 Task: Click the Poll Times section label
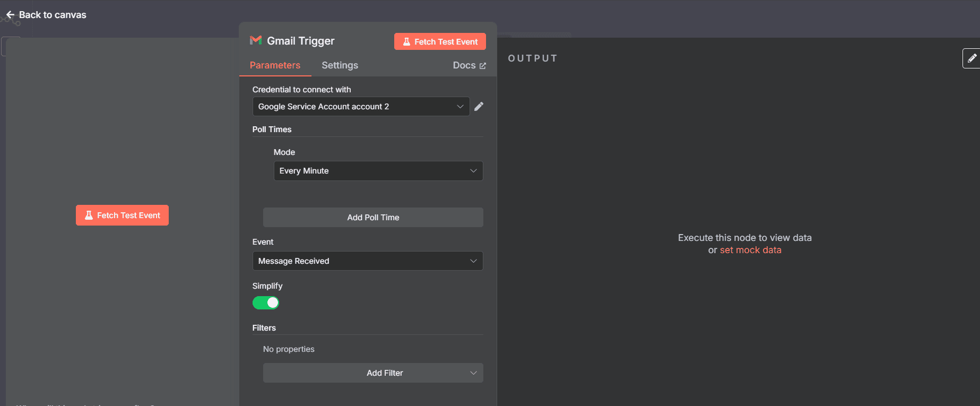272,129
